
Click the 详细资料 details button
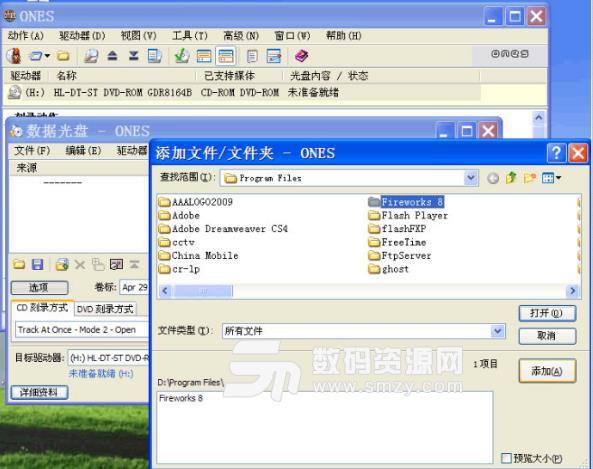[39, 392]
